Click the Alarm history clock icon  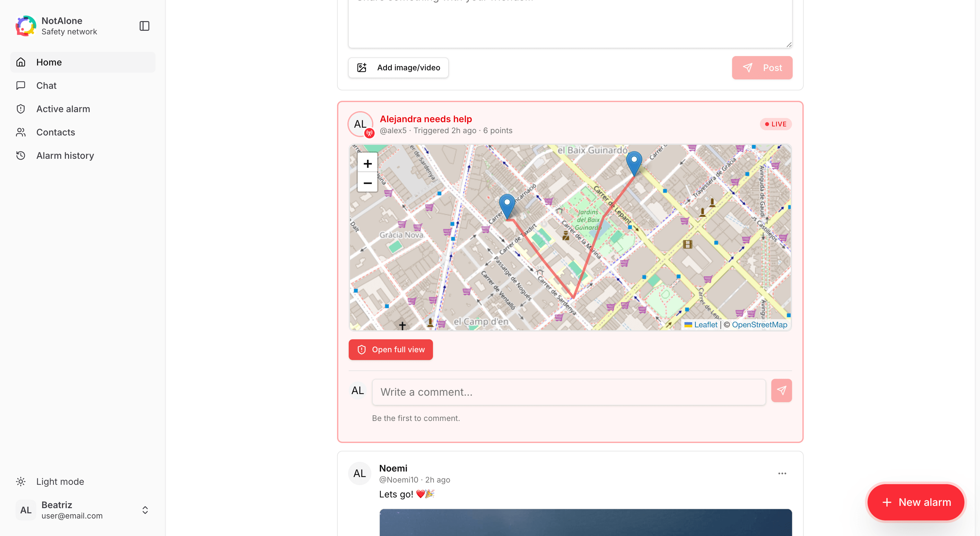click(x=21, y=156)
